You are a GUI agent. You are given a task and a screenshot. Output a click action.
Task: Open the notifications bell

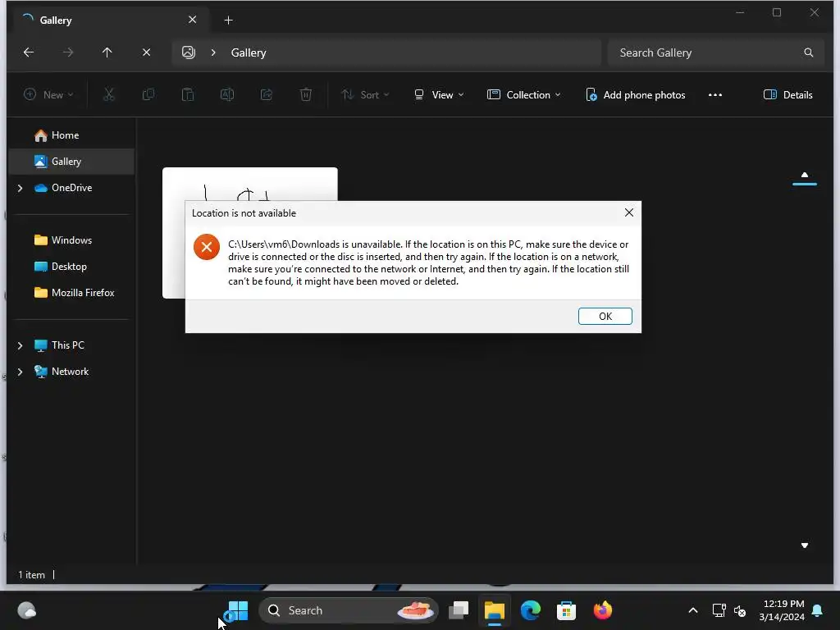tap(818, 610)
